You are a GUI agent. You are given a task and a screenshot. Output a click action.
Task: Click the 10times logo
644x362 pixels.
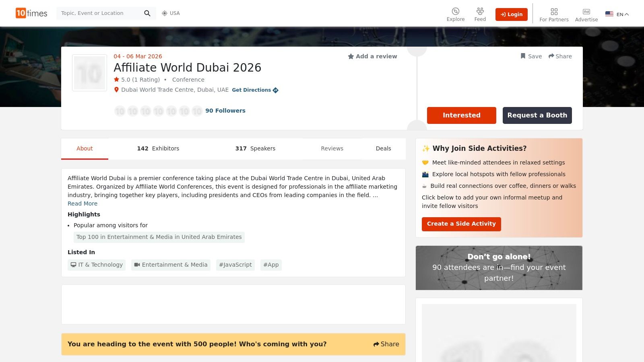(x=31, y=13)
